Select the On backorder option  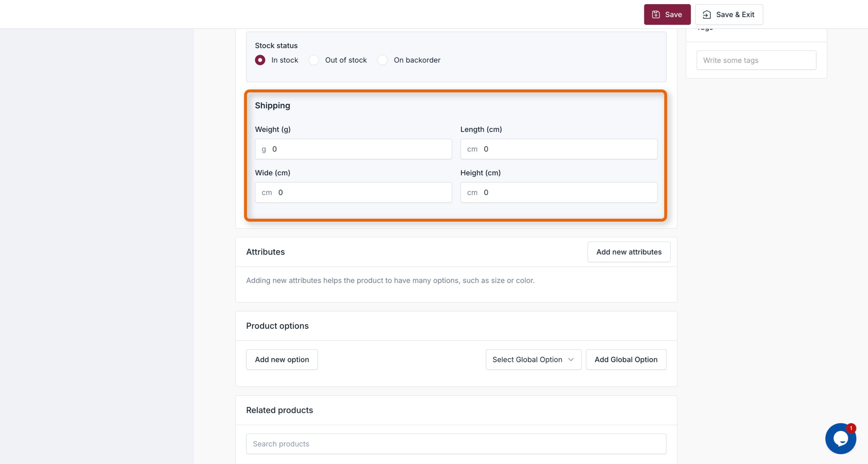point(382,60)
